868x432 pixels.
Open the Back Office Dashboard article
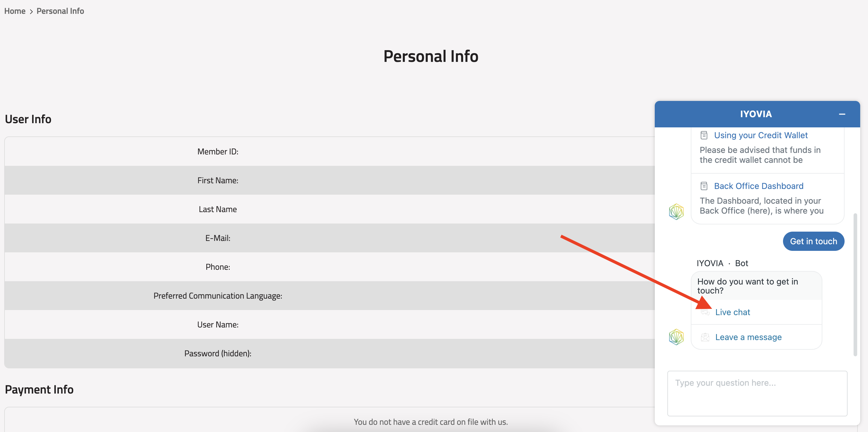coord(758,186)
